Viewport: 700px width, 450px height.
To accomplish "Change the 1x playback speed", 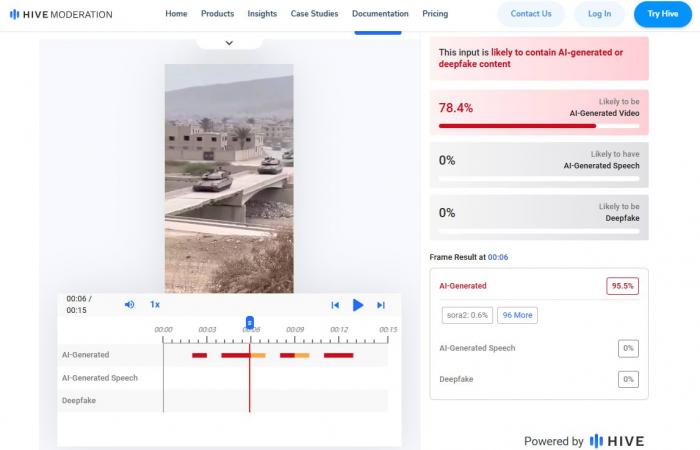I will 155,304.
